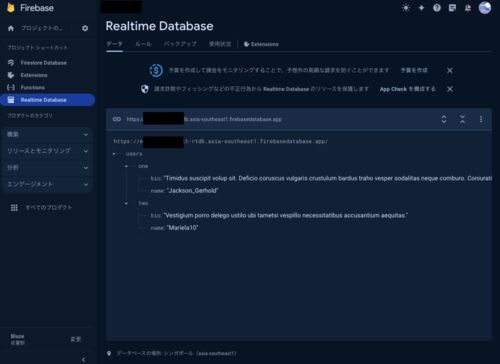This screenshot has height=364, width=500.
Task: Open the redacted project selector
Action: click(x=121, y=7)
